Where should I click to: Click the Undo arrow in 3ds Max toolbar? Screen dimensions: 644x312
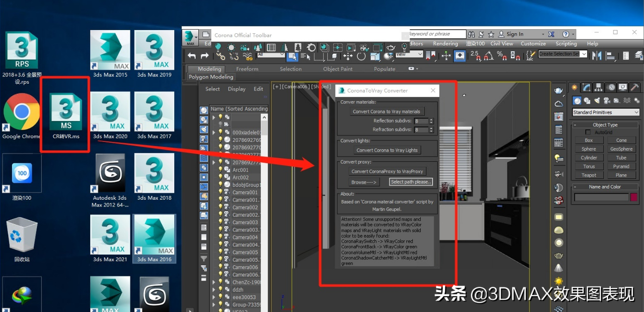coord(192,56)
